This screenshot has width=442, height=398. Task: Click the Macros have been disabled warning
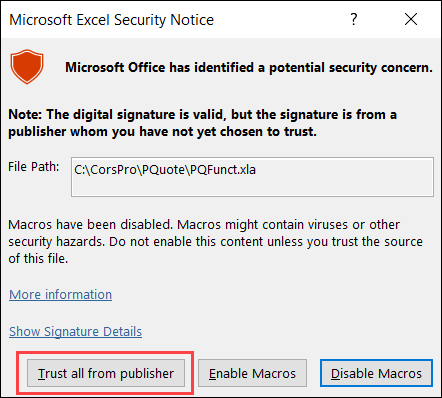[215, 242]
